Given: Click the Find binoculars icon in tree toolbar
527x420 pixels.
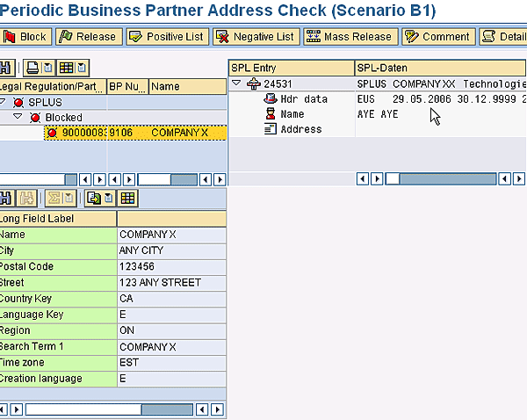Looking at the screenshot, I should pos(6,68).
